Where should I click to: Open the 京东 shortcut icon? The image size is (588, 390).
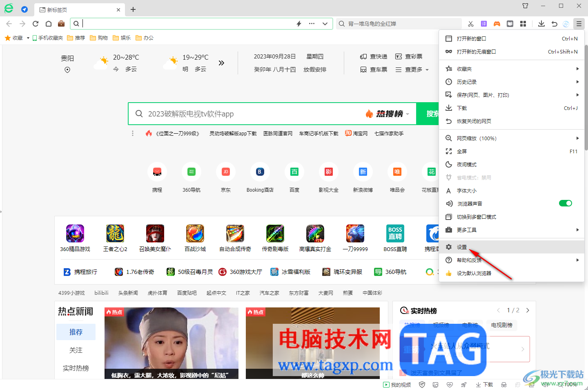[226, 172]
